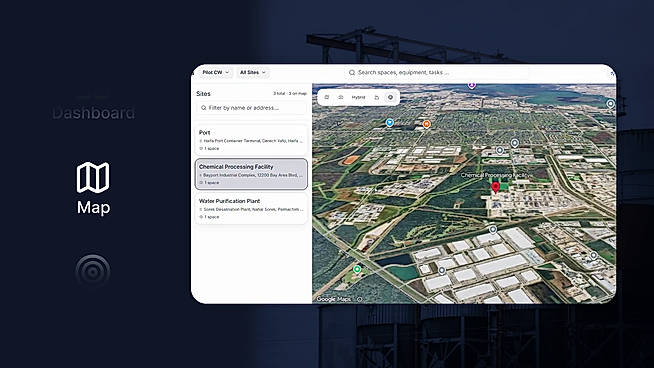Click the orange map marker
The image size is (654, 368).
(426, 124)
